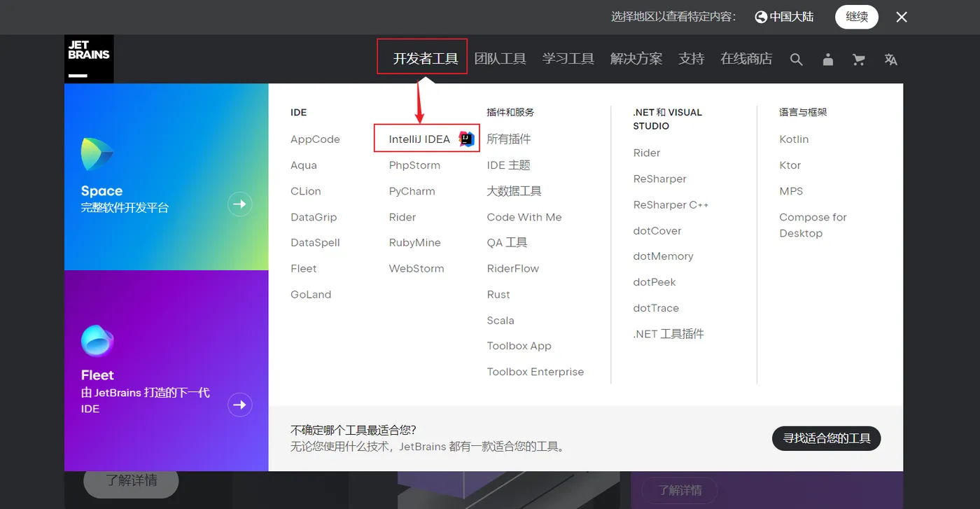Open the dotPeek link
This screenshot has width=980, height=509.
[654, 283]
